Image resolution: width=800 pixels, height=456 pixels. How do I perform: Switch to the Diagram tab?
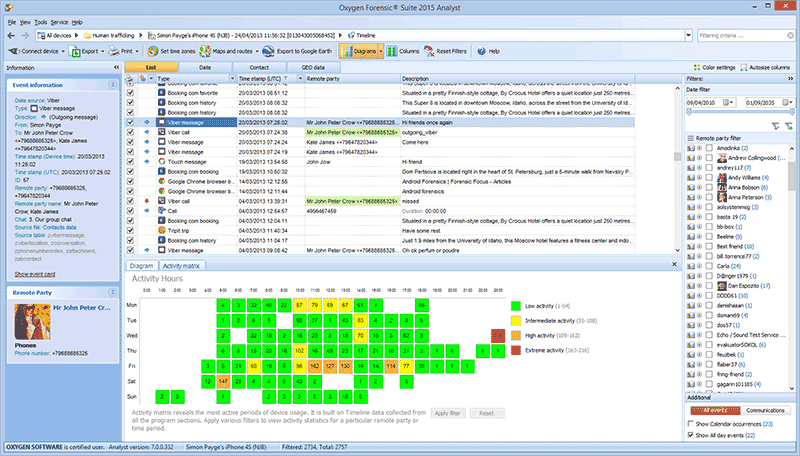click(141, 266)
